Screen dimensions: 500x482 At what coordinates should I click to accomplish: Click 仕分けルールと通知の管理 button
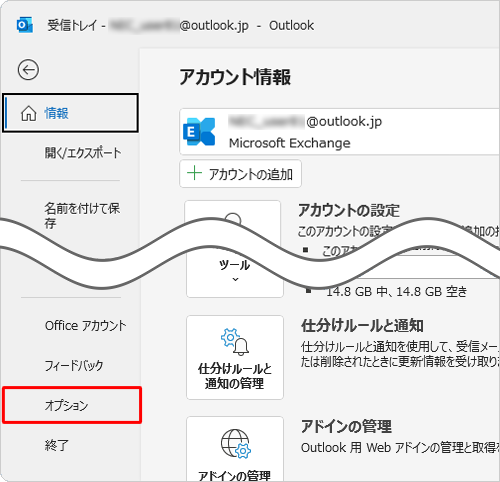[235, 357]
